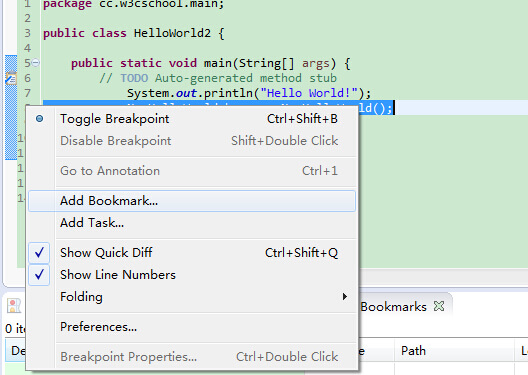Click line number 3 in the gutter

click(x=28, y=33)
